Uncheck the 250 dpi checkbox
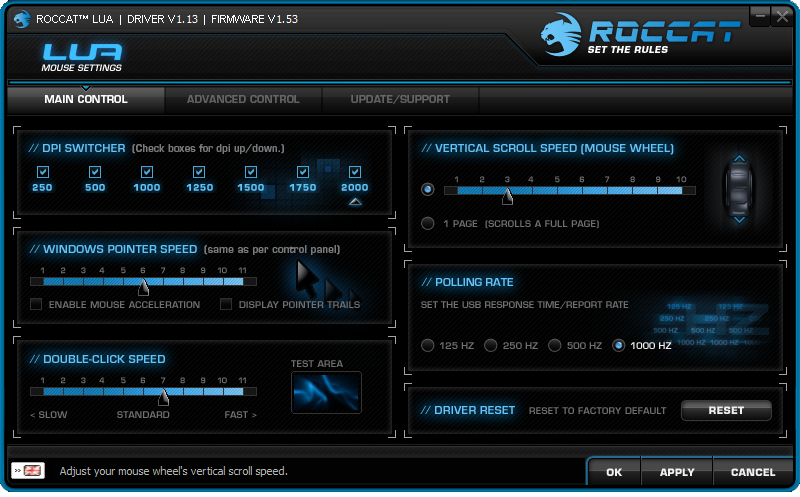Viewport: 800px width, 497px height. (43, 172)
